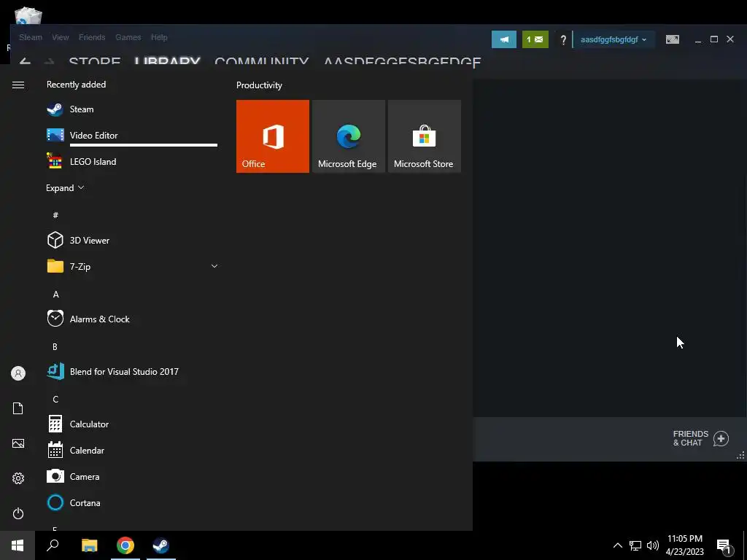The image size is (747, 560).
Task: Open the Microsoft Store tile
Action: point(425,136)
